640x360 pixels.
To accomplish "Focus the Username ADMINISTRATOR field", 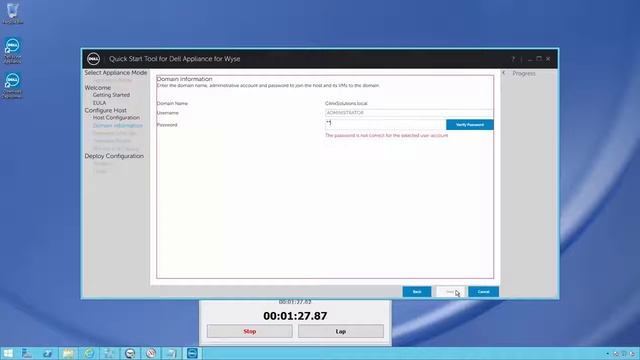I will pos(409,113).
